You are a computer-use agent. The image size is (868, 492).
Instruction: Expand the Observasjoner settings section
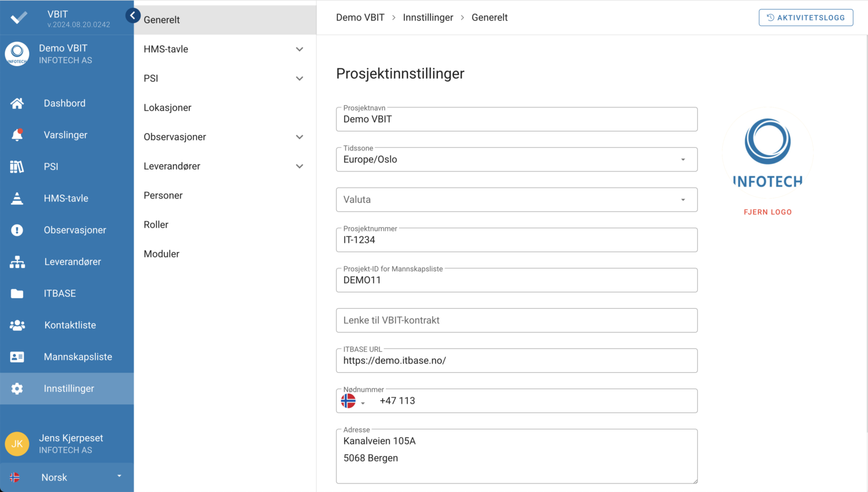pos(300,137)
